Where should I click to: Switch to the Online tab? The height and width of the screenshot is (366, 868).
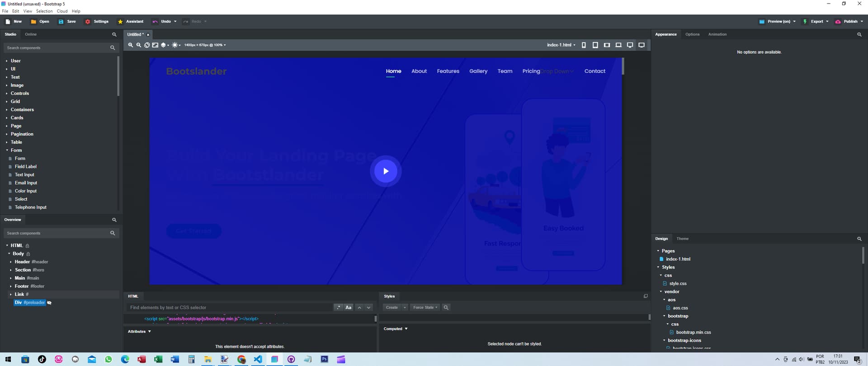pyautogui.click(x=31, y=34)
